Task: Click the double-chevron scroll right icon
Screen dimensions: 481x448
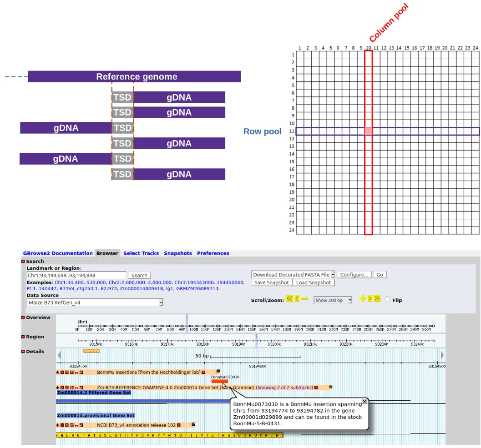Action: pyautogui.click(x=377, y=299)
